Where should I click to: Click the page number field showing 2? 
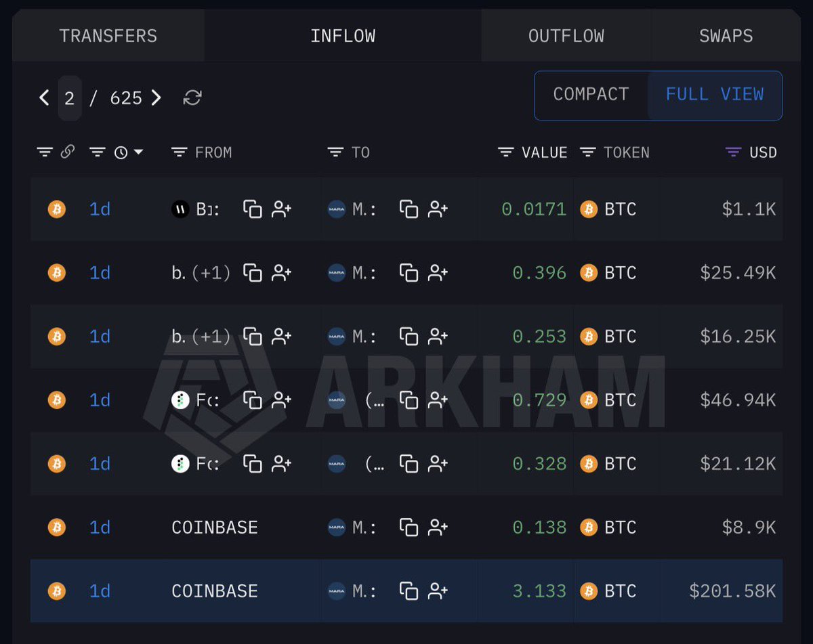pyautogui.click(x=70, y=98)
